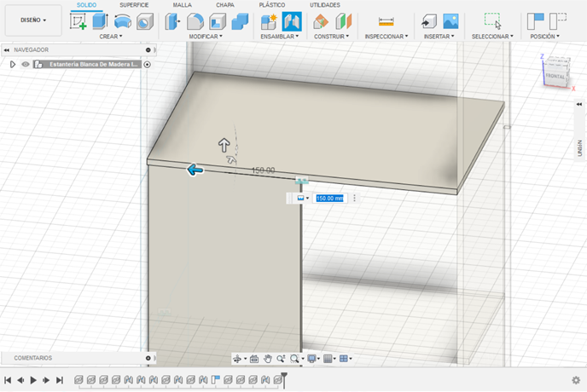587x392 pixels.
Task: Open the offset type dropdown beside 150.00 mm
Action: 303,199
